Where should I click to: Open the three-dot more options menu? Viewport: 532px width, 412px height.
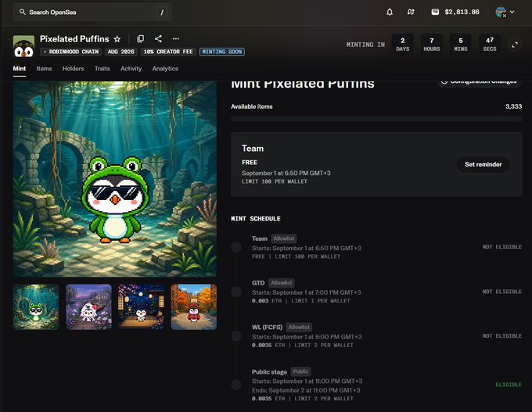point(176,38)
